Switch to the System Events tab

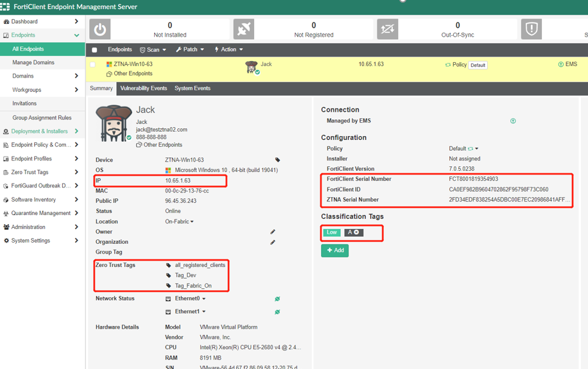tap(193, 88)
